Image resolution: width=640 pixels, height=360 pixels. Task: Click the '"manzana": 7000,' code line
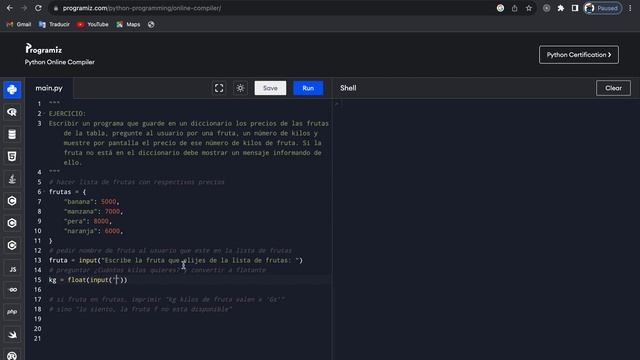(x=93, y=211)
